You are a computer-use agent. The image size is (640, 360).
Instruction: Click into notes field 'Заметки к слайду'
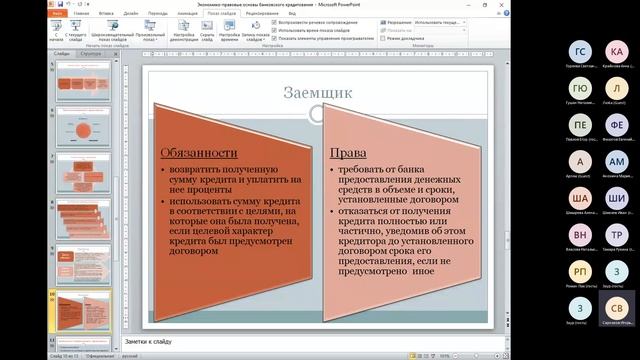pyautogui.click(x=313, y=342)
